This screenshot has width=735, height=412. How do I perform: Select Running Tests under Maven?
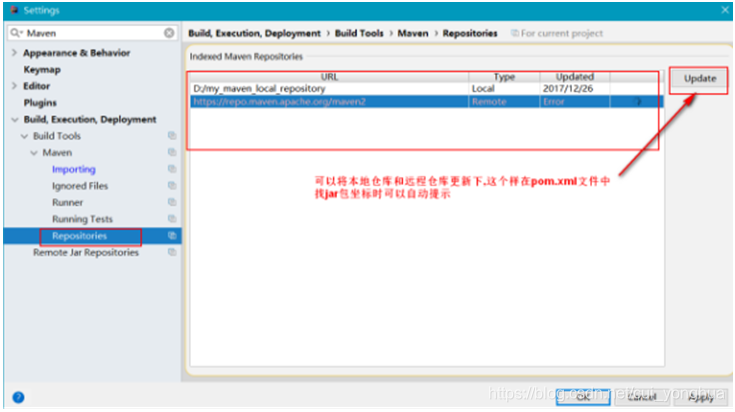pyautogui.click(x=82, y=219)
